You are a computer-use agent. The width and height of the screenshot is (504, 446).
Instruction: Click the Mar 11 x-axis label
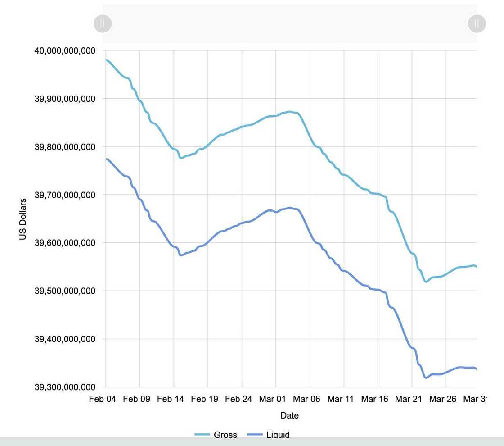click(341, 399)
